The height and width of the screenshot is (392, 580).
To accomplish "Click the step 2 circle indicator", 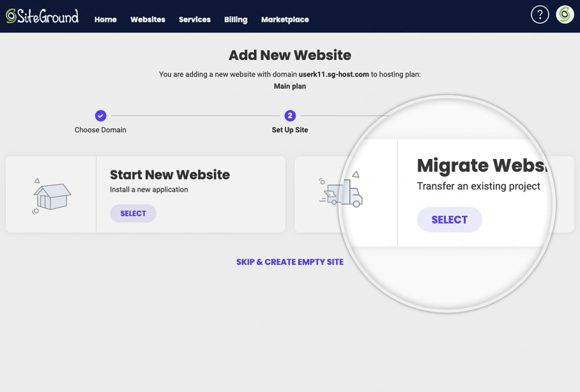I will coord(290,116).
